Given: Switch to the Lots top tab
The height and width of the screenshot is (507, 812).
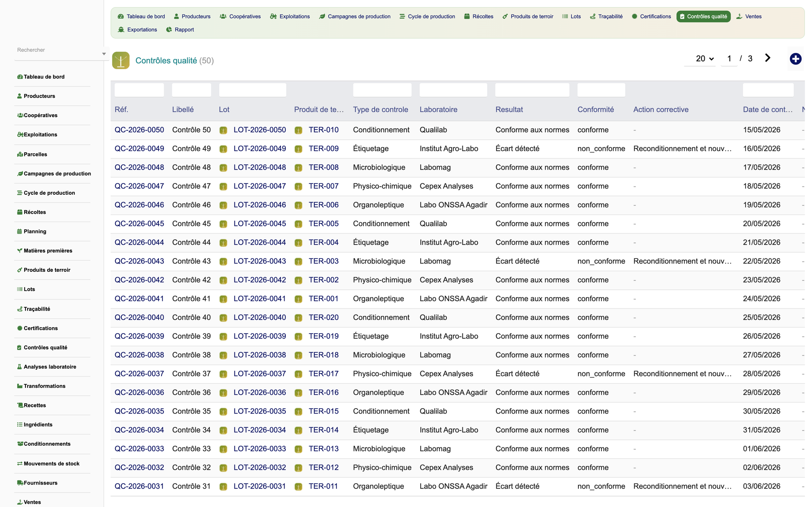Looking at the screenshot, I should point(571,17).
